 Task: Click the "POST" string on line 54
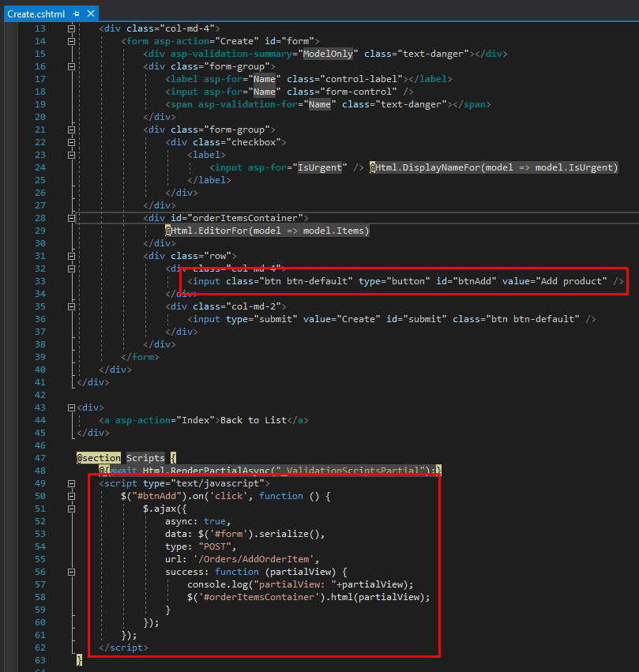point(215,546)
